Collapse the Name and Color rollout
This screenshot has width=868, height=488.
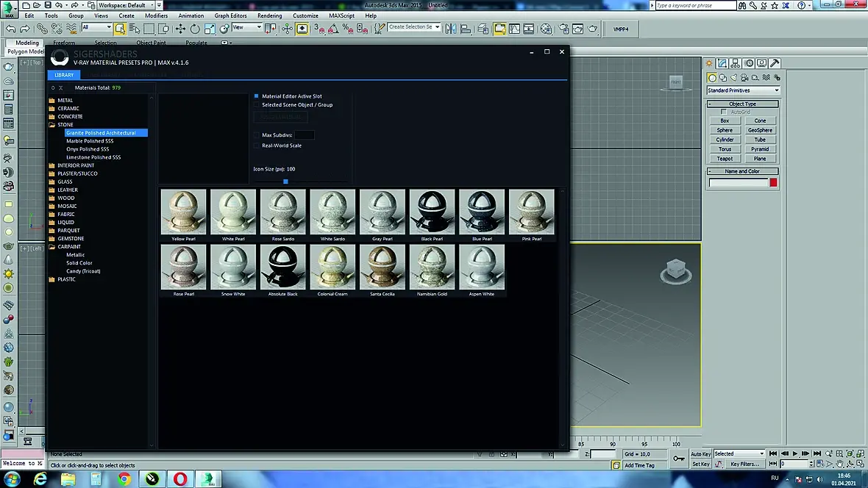point(743,171)
